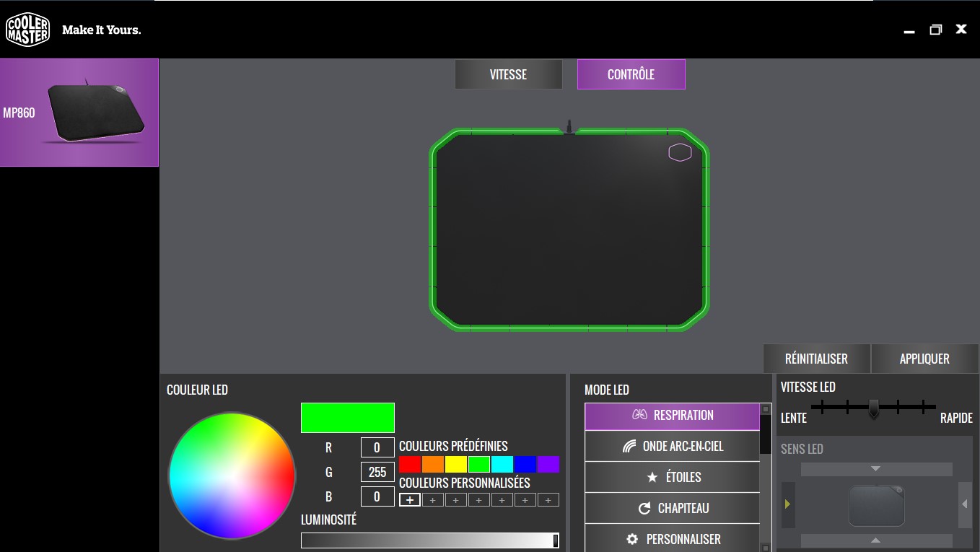
Task: Select the Chapiteau LED mode
Action: pos(672,509)
